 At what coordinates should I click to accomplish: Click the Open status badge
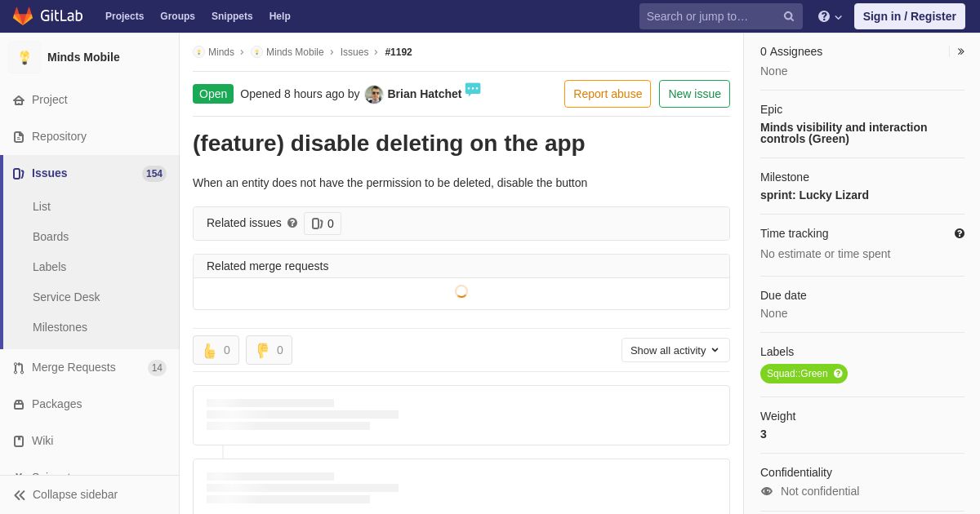coord(213,94)
